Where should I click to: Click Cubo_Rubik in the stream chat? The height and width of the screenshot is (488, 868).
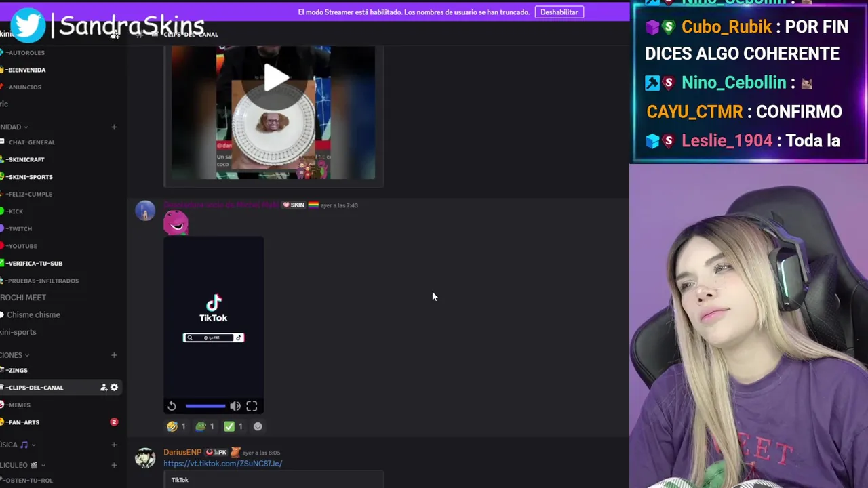726,26
